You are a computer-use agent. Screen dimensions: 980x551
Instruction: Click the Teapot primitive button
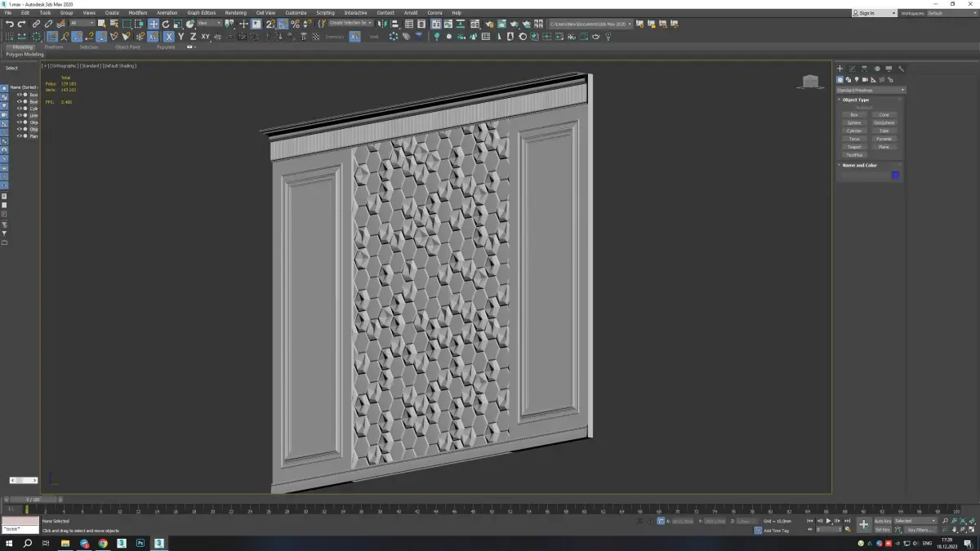pyautogui.click(x=854, y=147)
